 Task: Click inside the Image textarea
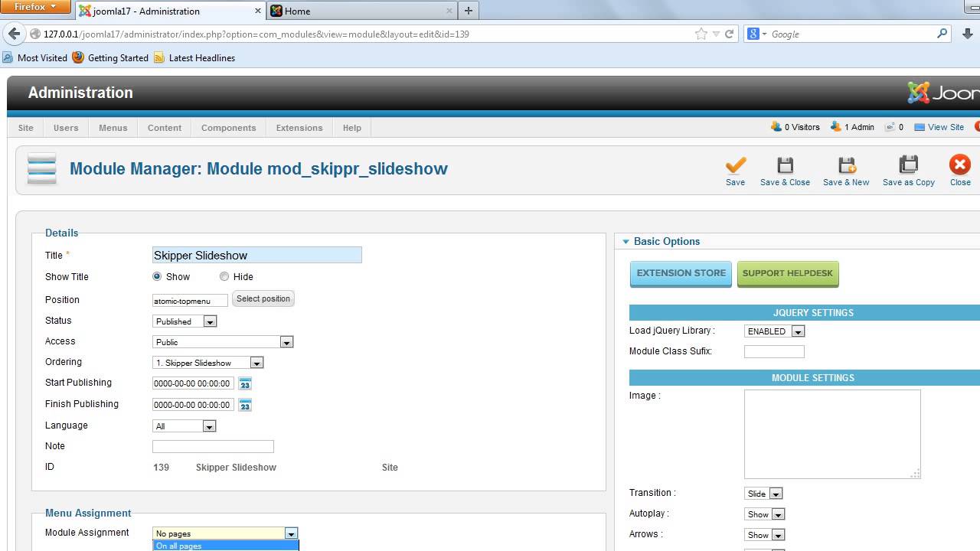tap(832, 434)
